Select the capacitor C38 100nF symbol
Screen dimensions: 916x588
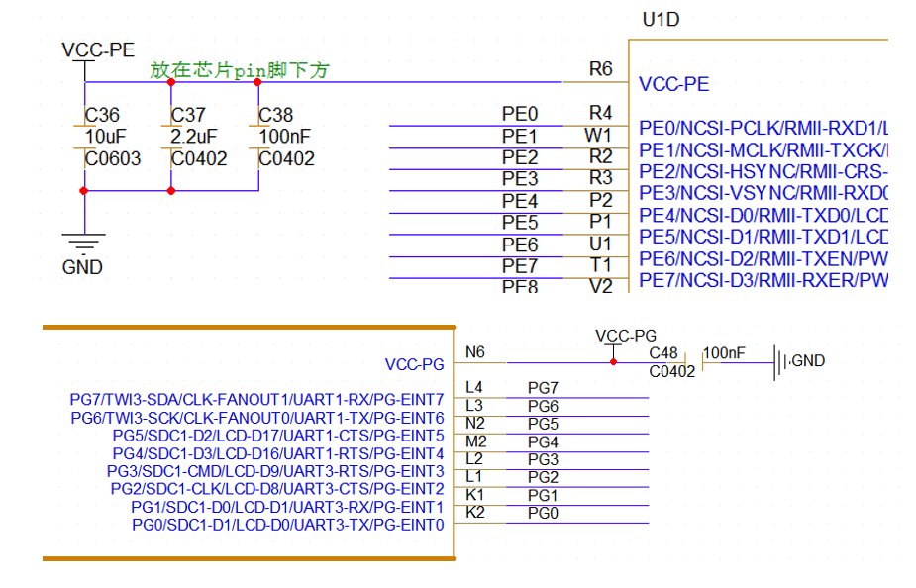pyautogui.click(x=258, y=138)
